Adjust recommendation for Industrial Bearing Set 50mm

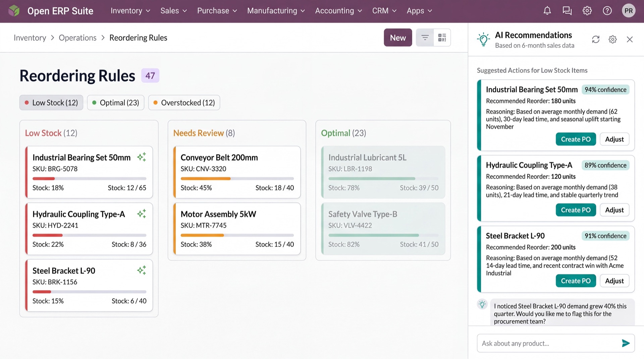click(x=614, y=139)
